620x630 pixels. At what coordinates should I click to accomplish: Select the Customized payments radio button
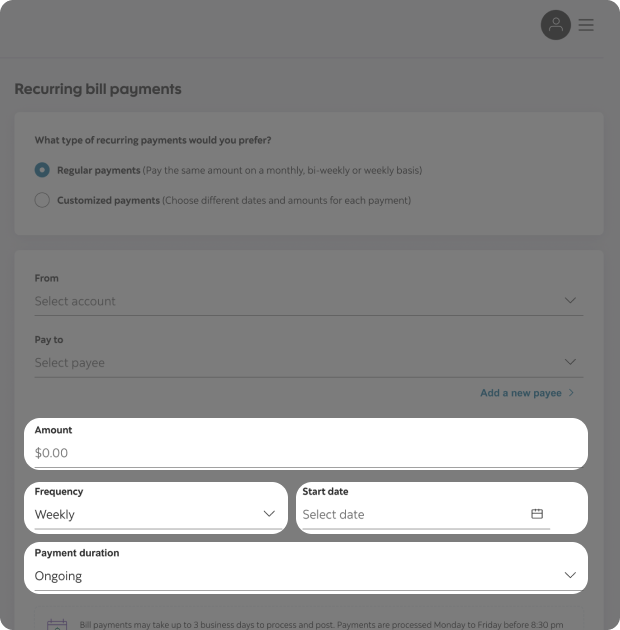coord(42,200)
